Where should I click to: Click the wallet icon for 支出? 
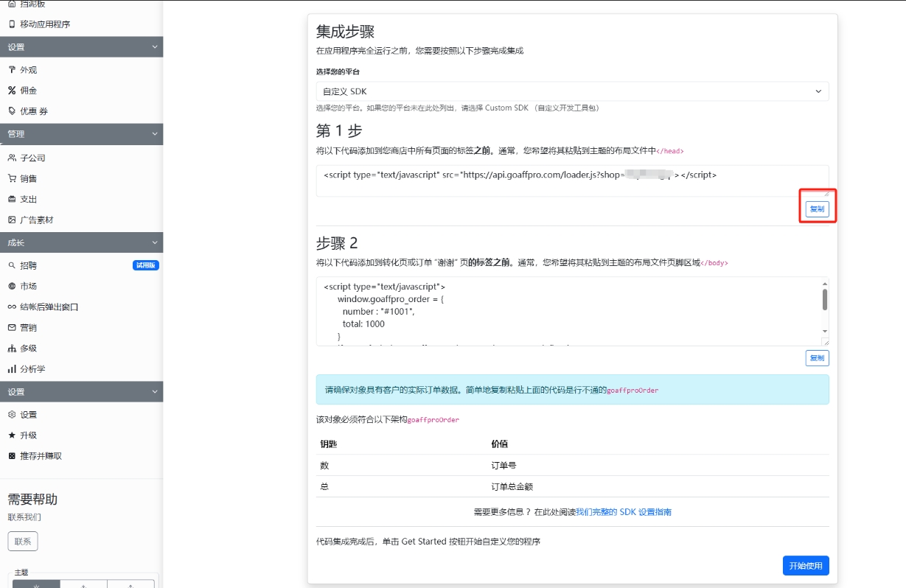(12, 200)
